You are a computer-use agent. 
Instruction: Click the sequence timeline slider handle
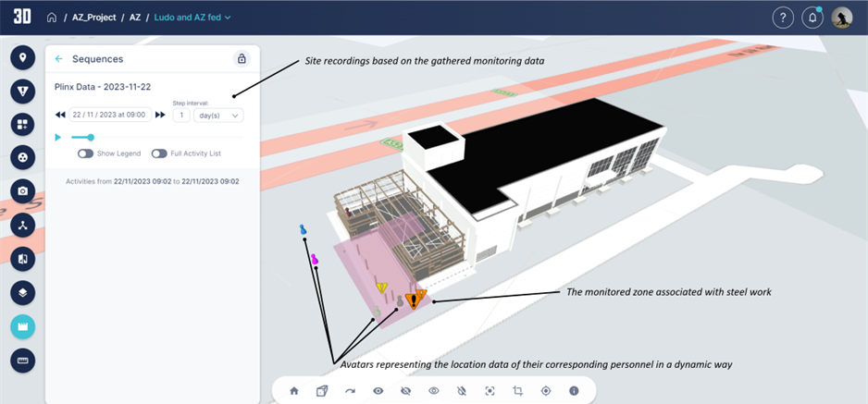pos(91,137)
